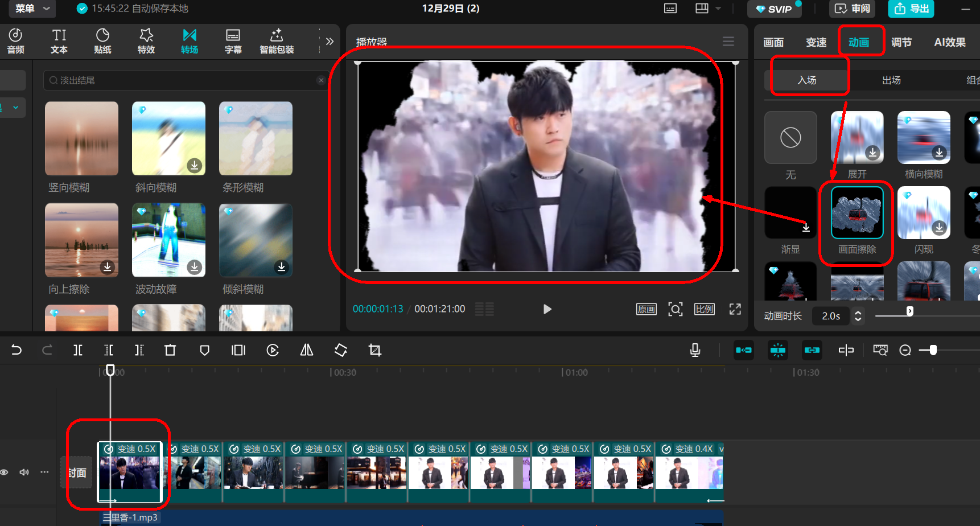Trim the clip left of the playhead
Screen dimensions: 980x526
click(x=109, y=350)
